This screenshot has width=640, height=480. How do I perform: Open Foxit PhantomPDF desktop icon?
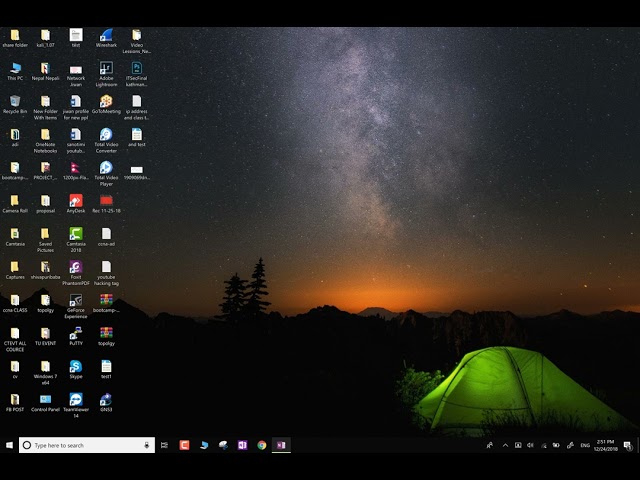(76, 268)
